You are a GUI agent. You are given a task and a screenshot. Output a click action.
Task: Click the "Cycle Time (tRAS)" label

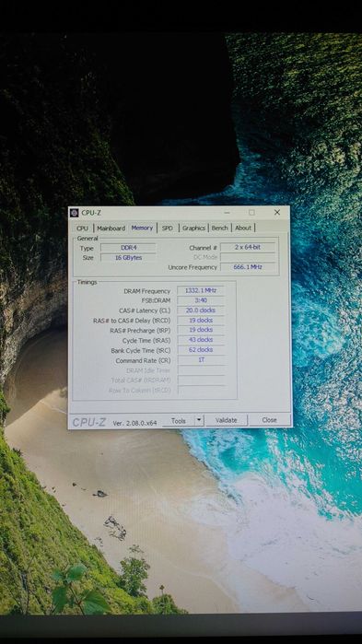(x=146, y=341)
